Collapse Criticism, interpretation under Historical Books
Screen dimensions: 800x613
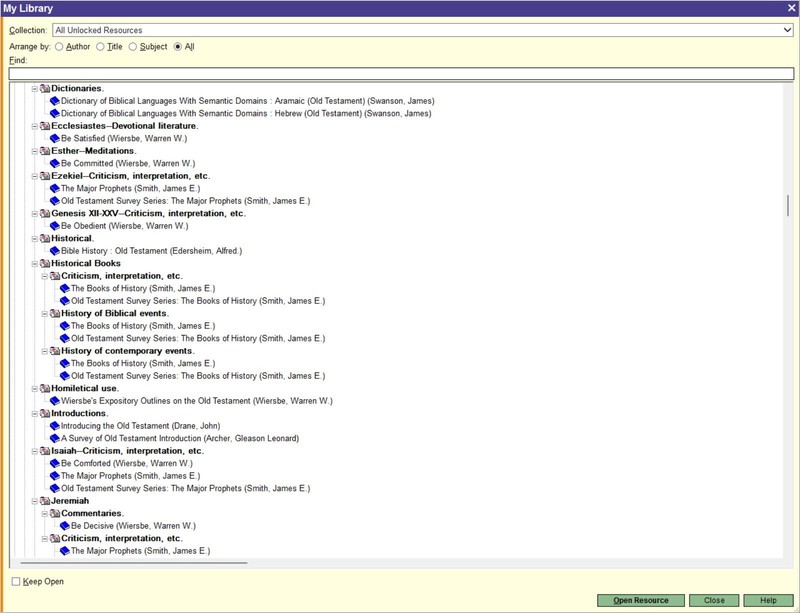(x=44, y=276)
